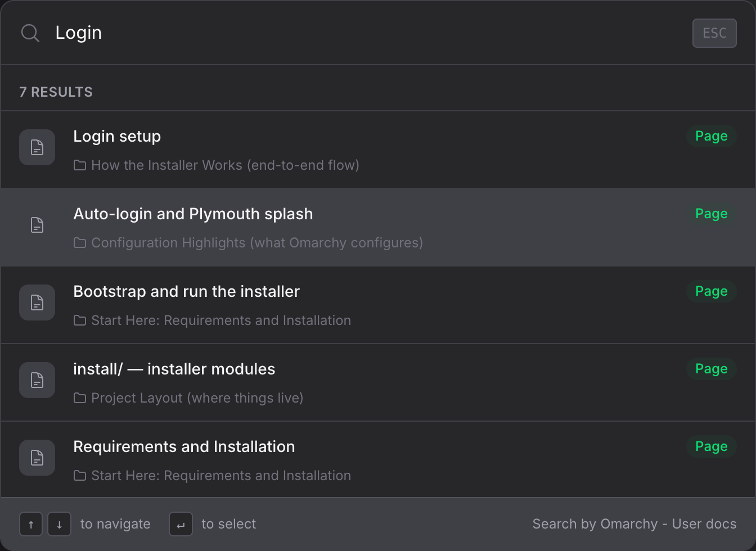
Task: Select "Auto-login and Plymouth splash" result
Action: (x=193, y=214)
